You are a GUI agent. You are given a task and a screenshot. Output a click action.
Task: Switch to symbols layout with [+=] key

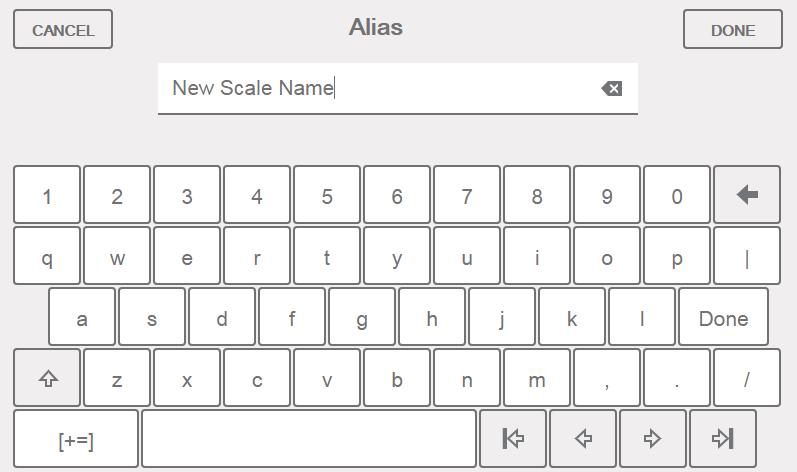click(x=76, y=438)
